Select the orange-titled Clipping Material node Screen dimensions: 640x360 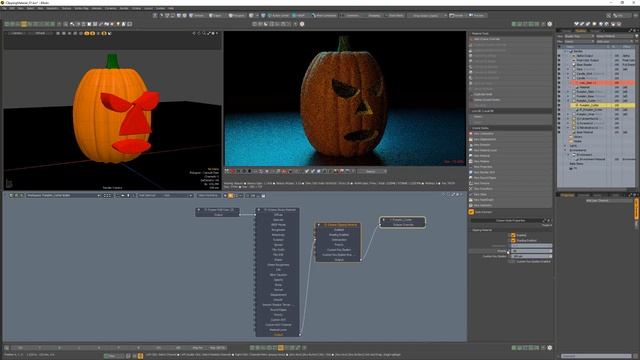click(338, 242)
